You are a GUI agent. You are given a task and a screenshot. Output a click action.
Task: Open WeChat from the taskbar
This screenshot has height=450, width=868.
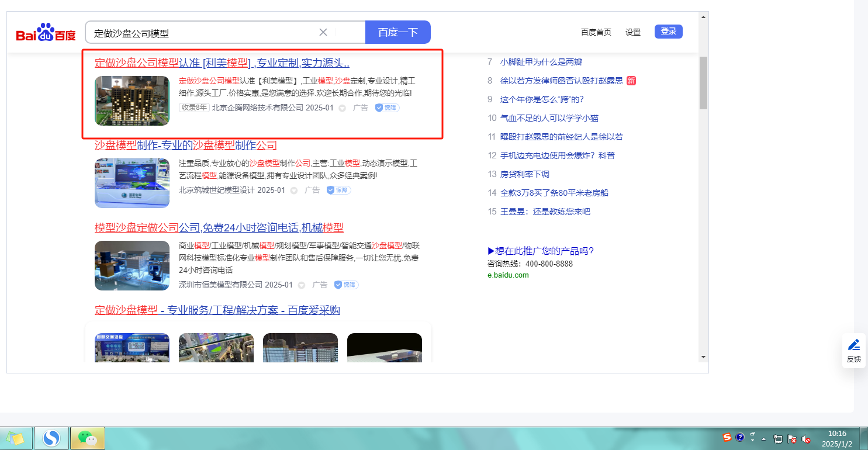[88, 438]
